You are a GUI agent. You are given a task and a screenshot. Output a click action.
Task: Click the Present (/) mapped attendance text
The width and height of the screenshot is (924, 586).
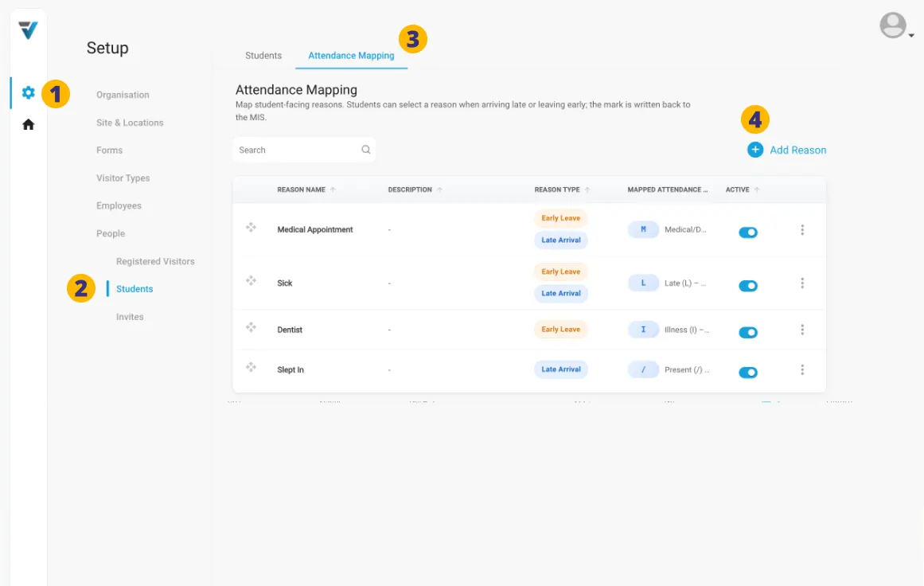coord(687,369)
